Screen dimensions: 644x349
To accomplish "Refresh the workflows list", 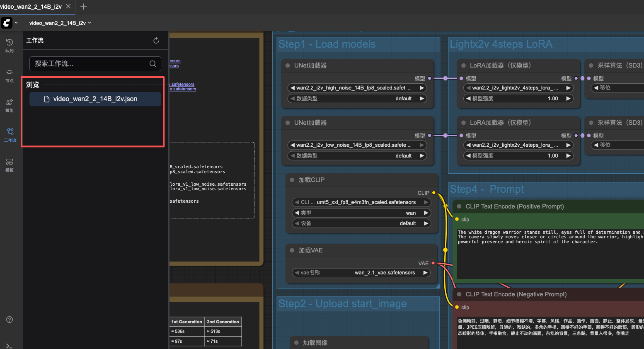I will (156, 40).
